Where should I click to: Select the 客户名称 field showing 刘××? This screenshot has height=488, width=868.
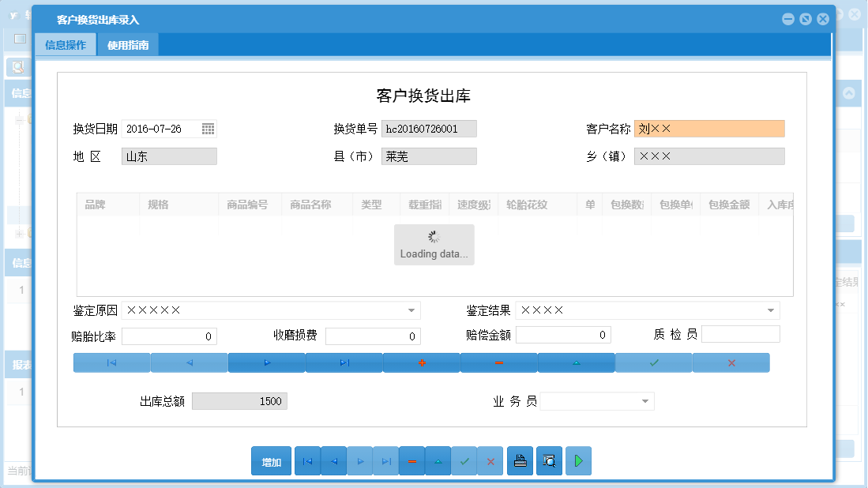coord(709,128)
